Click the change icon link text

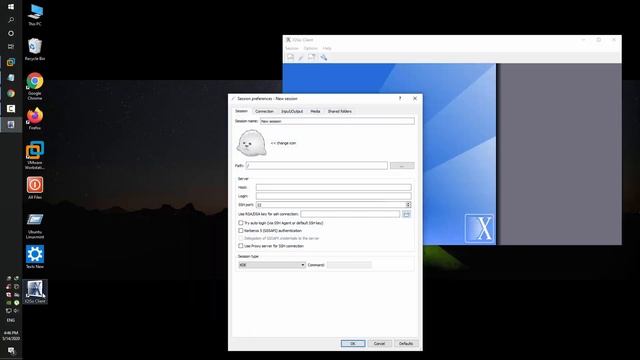(283, 143)
